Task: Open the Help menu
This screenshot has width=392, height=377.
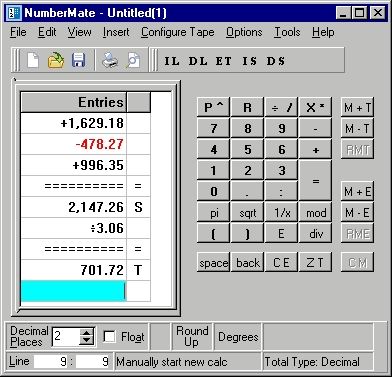Action: coord(323,32)
